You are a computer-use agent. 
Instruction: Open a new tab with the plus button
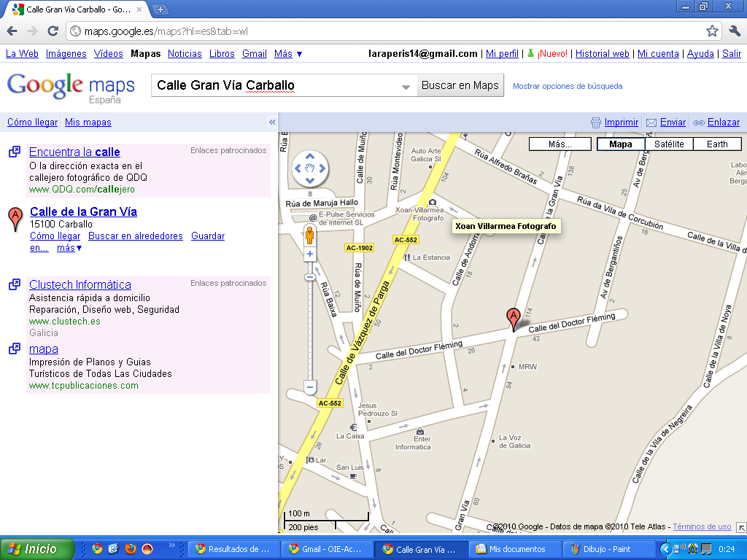(160, 9)
